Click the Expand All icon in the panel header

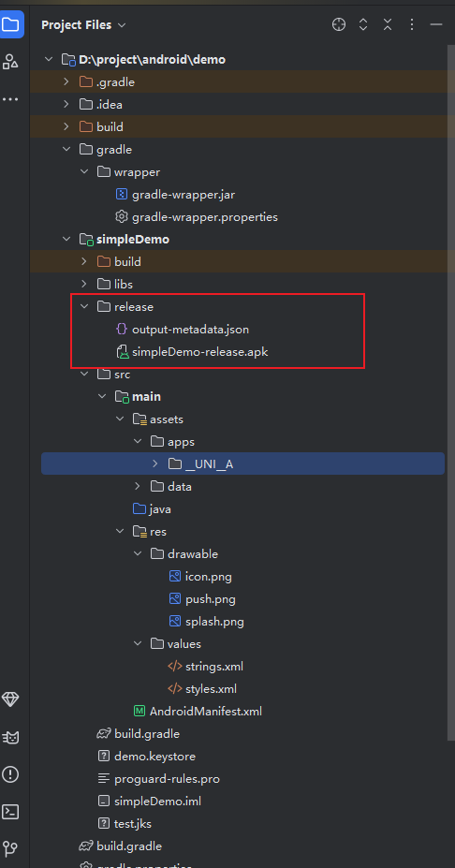363,25
